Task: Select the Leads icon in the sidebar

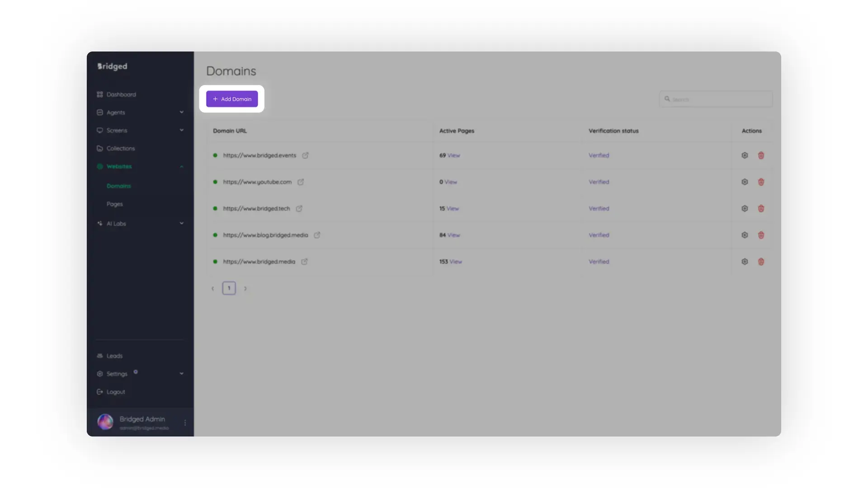Action: click(100, 356)
